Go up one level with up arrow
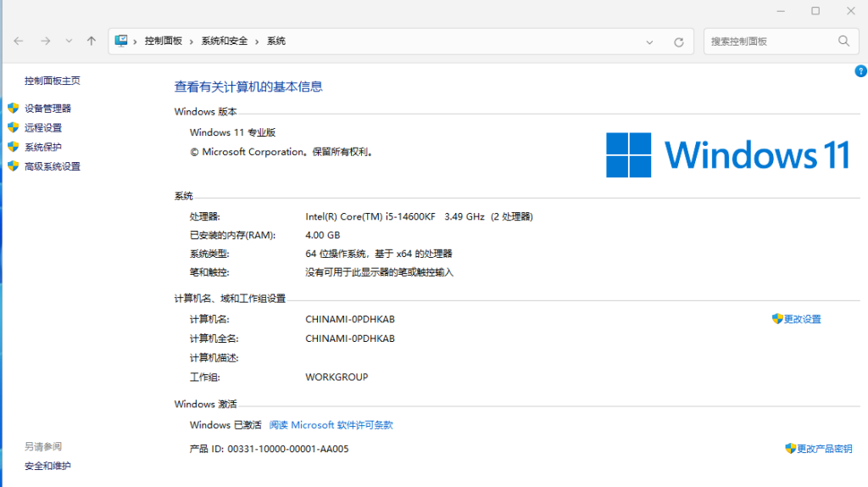 coord(92,41)
